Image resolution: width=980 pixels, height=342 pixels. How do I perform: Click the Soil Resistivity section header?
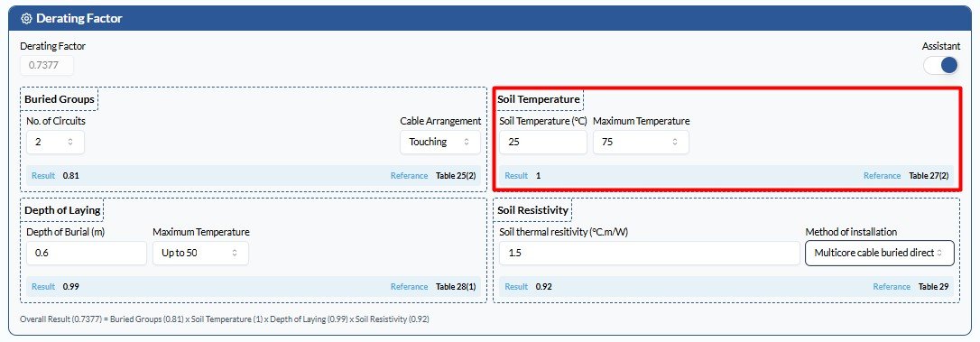pyautogui.click(x=532, y=210)
